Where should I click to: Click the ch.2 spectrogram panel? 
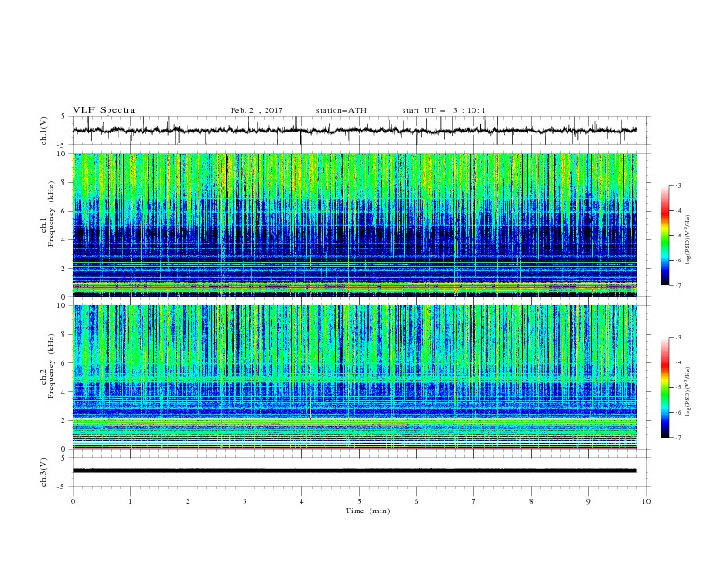pos(355,377)
